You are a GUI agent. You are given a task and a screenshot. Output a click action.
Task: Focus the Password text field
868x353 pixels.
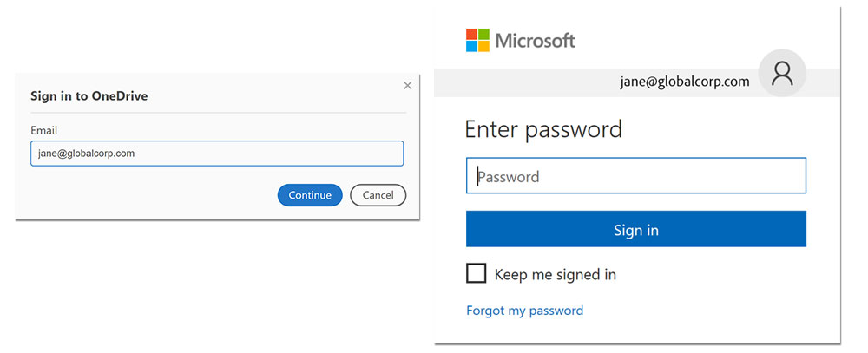635,176
